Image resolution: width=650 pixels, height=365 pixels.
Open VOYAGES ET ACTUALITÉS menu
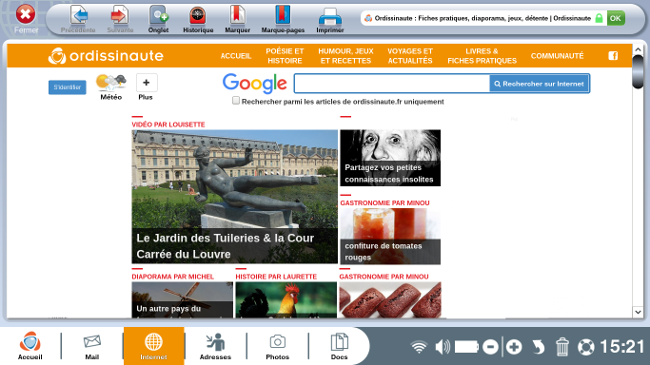click(410, 56)
